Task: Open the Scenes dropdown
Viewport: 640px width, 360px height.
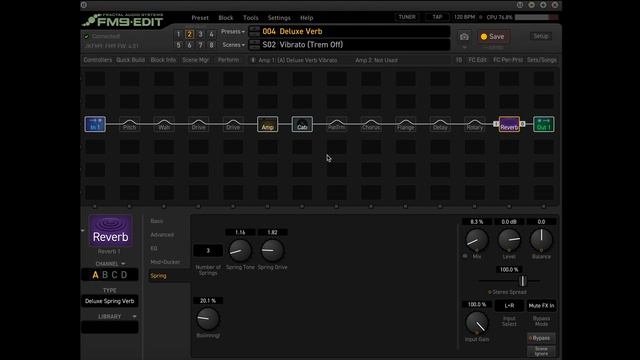Action: point(233,45)
